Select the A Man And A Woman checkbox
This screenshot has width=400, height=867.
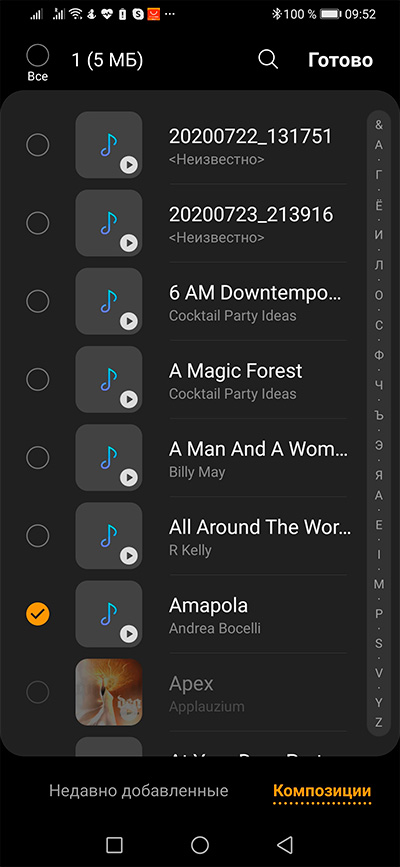click(x=38, y=457)
